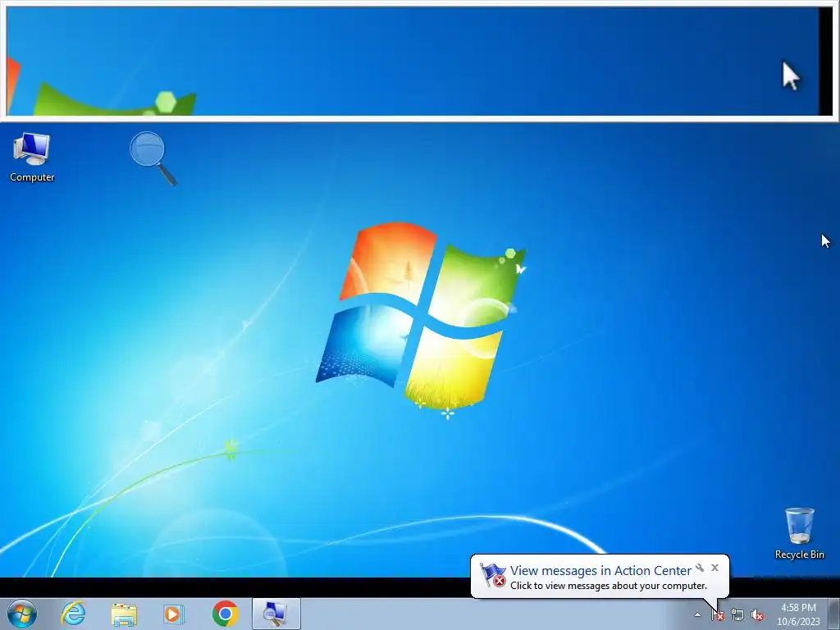Close the Action Center notification balloon
The image size is (840, 630).
714,568
